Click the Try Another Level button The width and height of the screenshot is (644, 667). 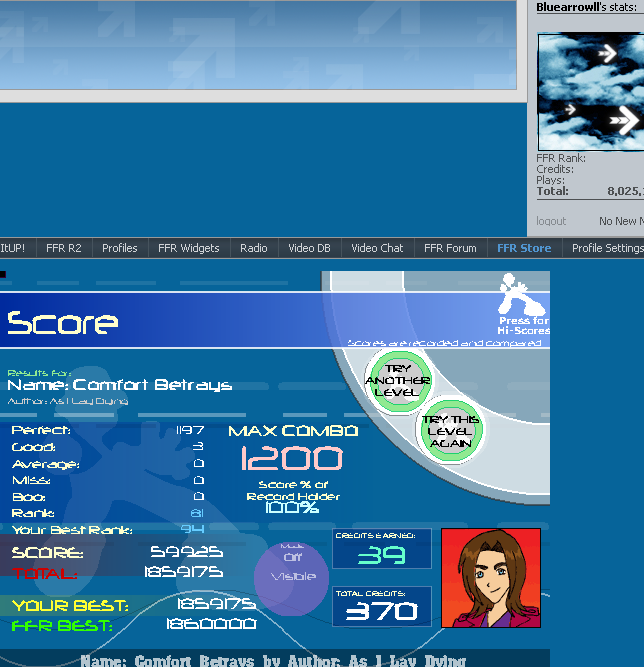(397, 381)
